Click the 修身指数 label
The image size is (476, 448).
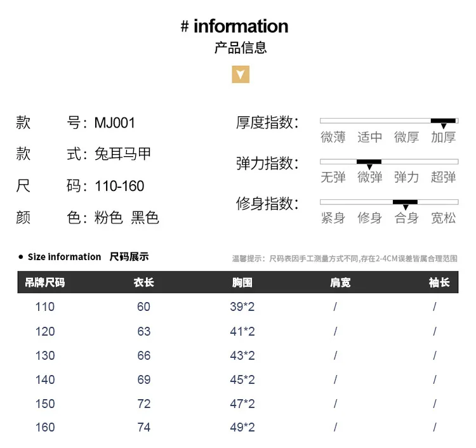(267, 203)
